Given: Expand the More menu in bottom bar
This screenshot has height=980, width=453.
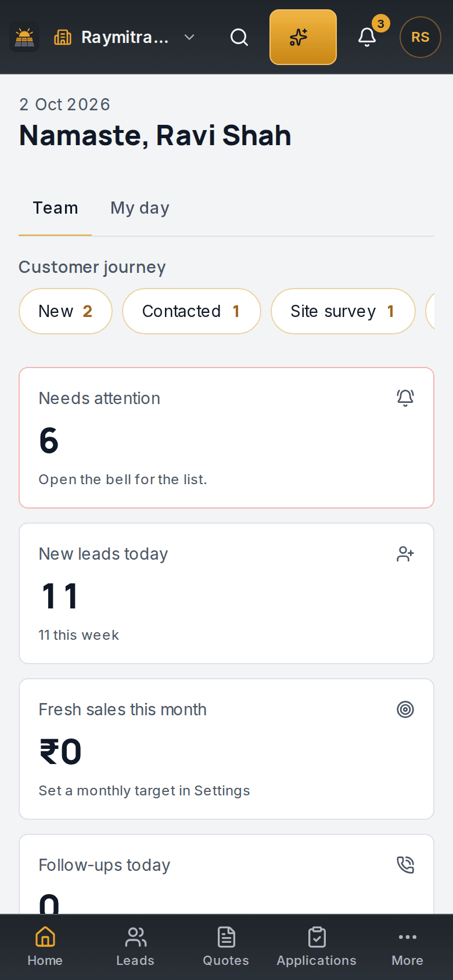Looking at the screenshot, I should 408,947.
